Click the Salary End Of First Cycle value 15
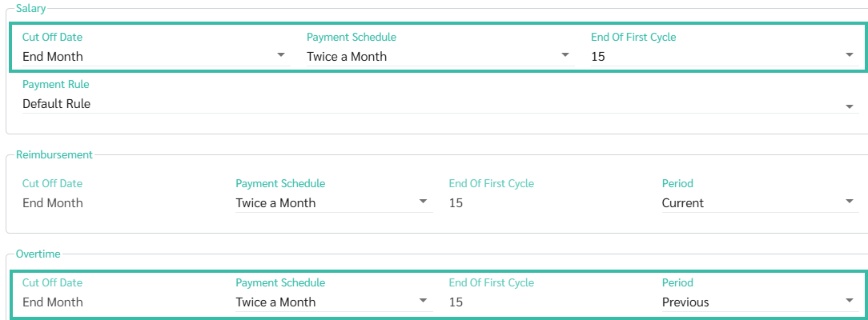 pos(598,57)
